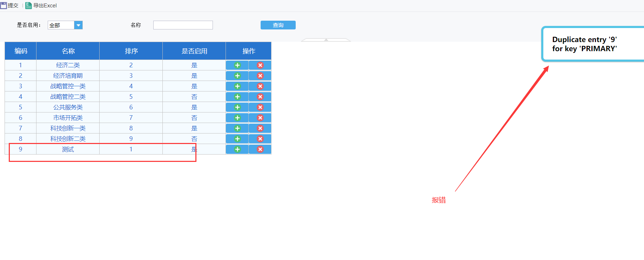Delete the 科技创新一类 row
The image size is (644, 260).
click(260, 128)
